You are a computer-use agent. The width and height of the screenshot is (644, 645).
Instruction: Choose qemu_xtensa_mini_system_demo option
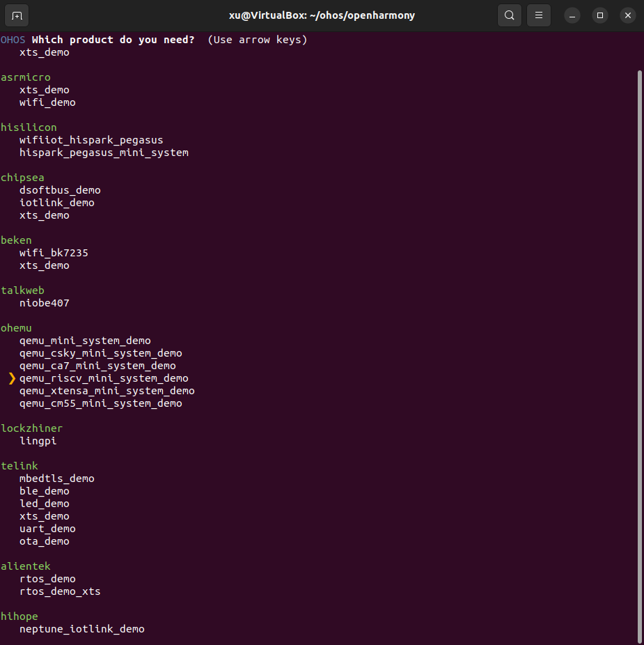[107, 391]
